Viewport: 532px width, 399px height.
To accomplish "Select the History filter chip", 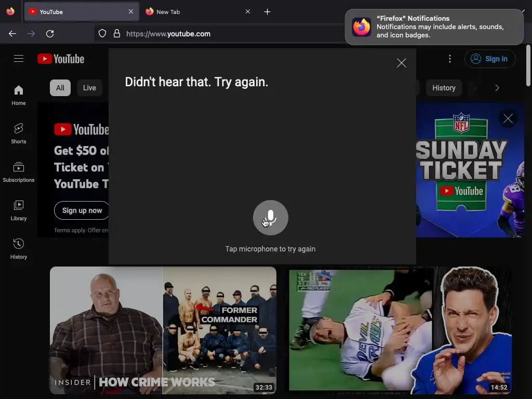I will click(x=444, y=88).
